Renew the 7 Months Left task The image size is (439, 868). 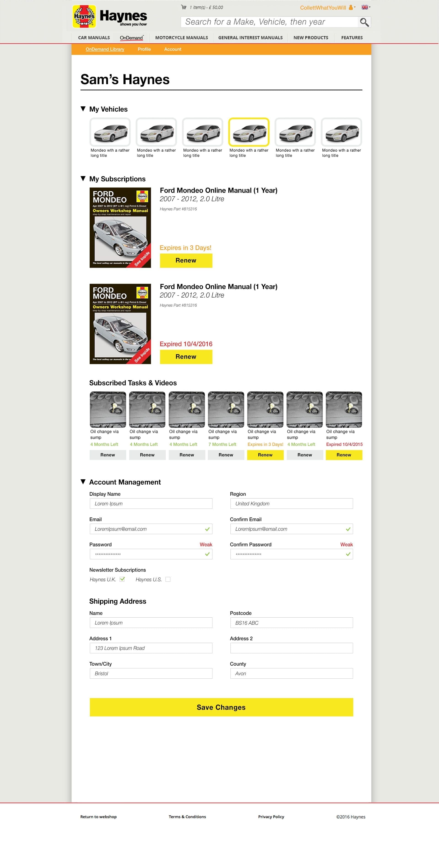[226, 455]
